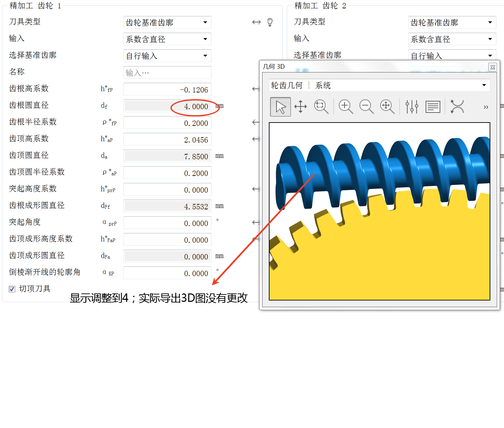The height and width of the screenshot is (428, 504).
Task: Click the 齿顶成形高度系数 value field
Action: (167, 239)
